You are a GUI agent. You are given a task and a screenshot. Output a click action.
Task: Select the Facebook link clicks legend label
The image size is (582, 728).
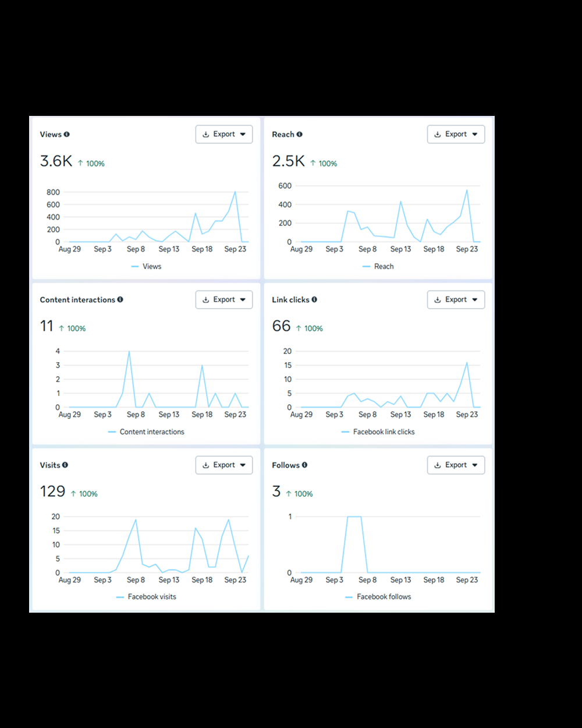[x=384, y=432]
